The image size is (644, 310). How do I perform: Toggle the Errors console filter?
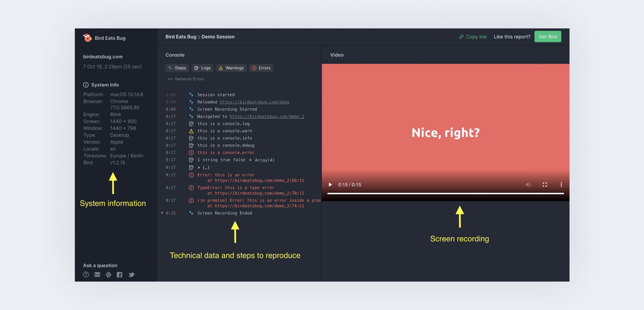(x=261, y=68)
